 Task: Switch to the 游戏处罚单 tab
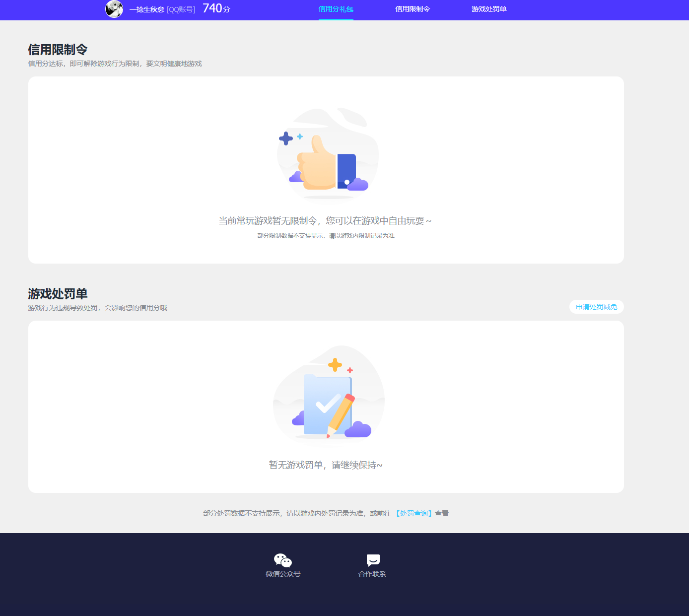point(489,9)
